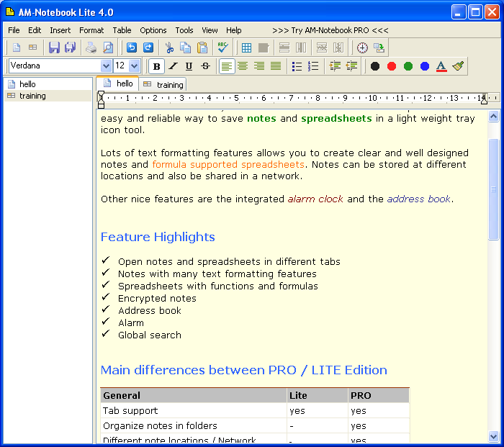Apply format with paintbrush icon

459,66
